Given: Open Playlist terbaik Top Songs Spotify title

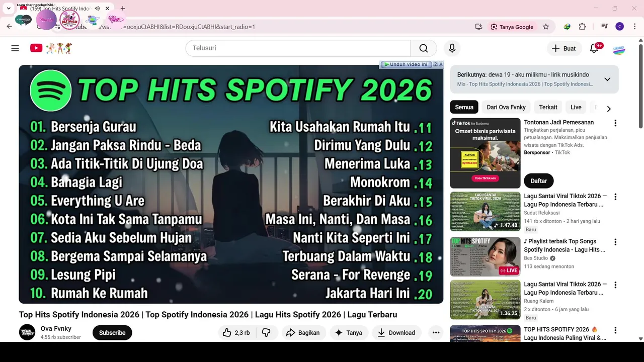Looking at the screenshot, I should click(565, 245).
